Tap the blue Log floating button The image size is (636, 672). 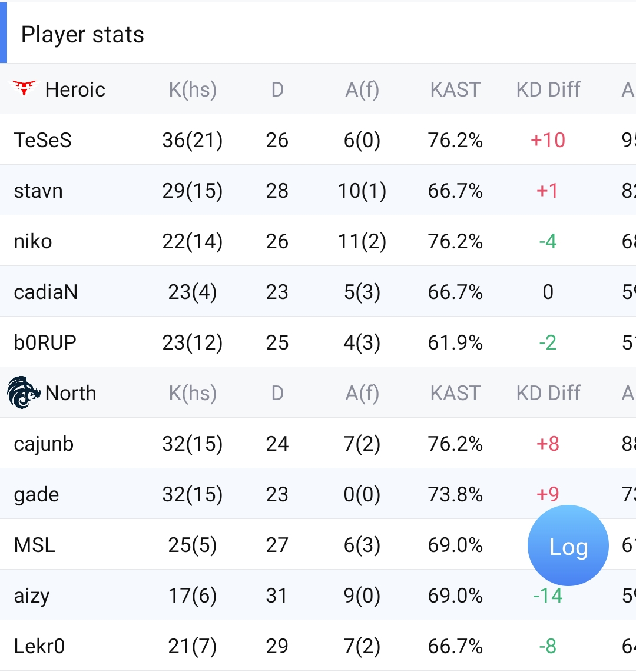[x=568, y=545]
